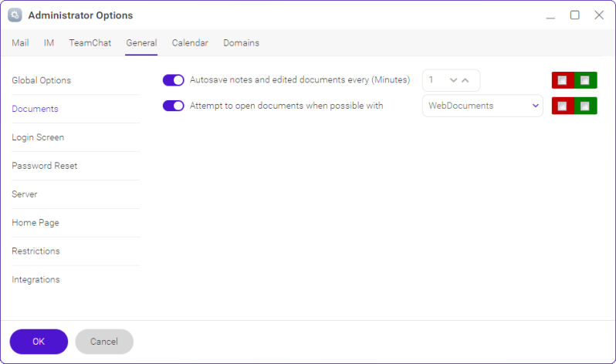Check the red checkbox on the autosave row

[562, 80]
